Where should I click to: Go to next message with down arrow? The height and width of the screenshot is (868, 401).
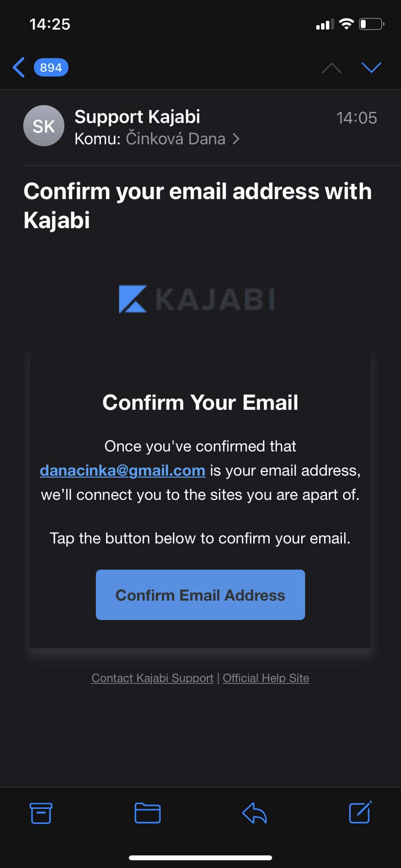tap(371, 67)
